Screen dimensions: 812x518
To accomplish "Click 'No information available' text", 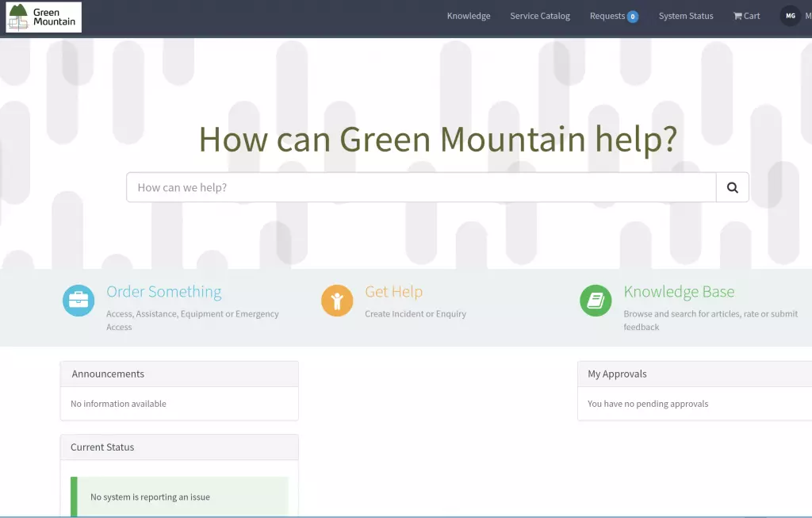I will [118, 404].
